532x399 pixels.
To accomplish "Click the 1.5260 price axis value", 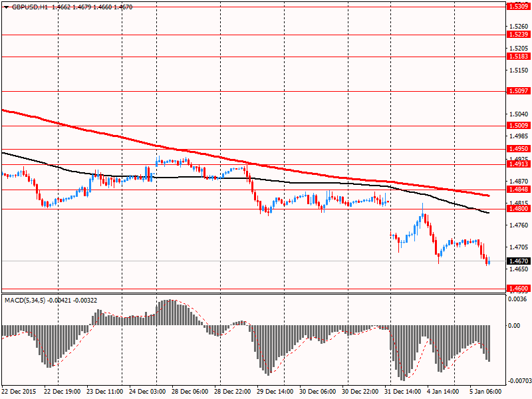I will point(519,26).
